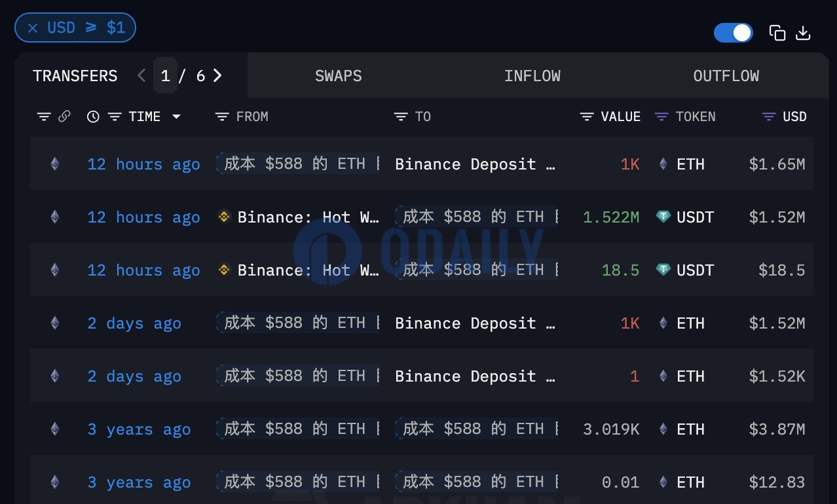
Task: Open Binance Deposit recipient in the $1.65M row
Action: pos(475,164)
